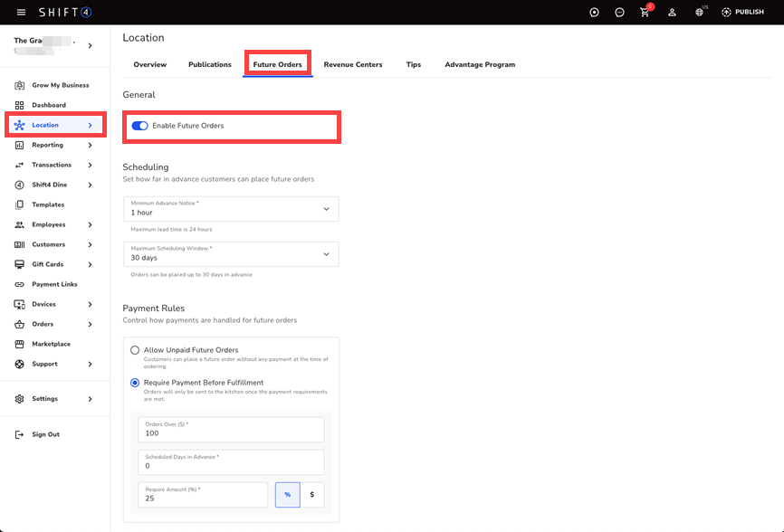Expand the business name selector chevron

click(x=90, y=45)
